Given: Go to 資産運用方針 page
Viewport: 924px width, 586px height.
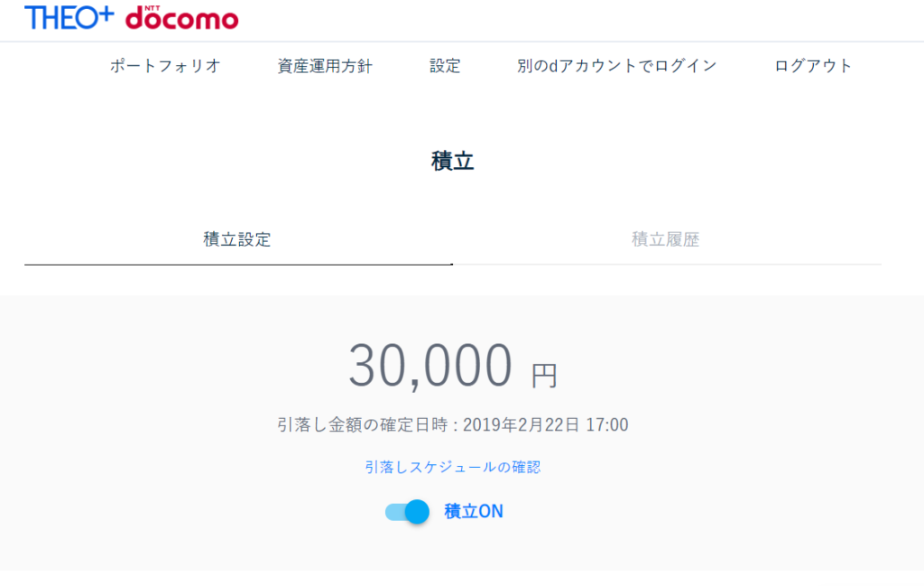Looking at the screenshot, I should [x=325, y=65].
